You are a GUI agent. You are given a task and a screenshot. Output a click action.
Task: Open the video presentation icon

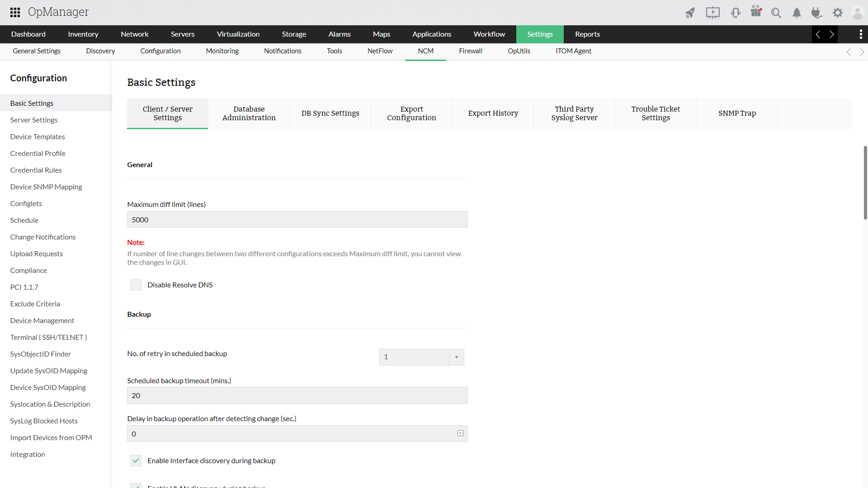click(712, 13)
